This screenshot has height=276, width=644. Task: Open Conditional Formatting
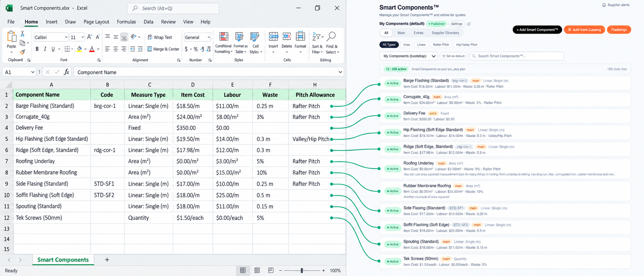coord(224,43)
